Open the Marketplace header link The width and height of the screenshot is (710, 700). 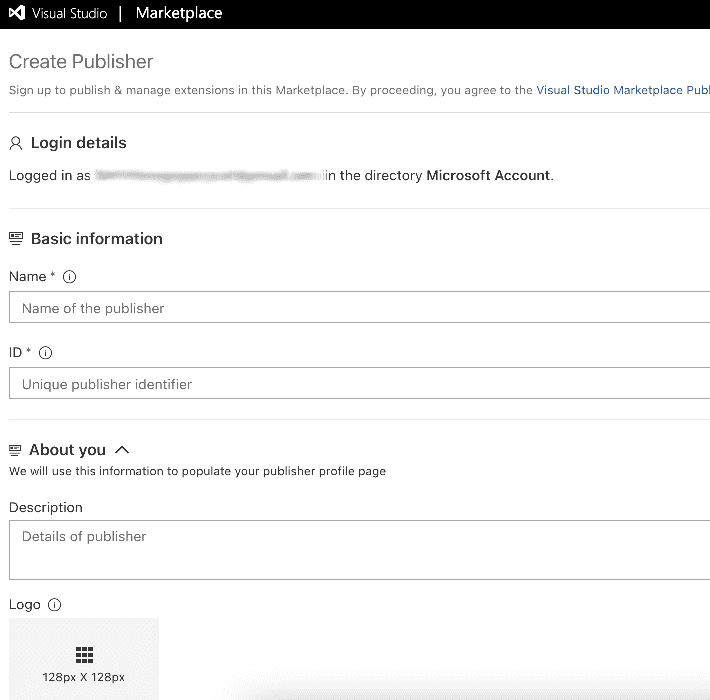(x=179, y=13)
